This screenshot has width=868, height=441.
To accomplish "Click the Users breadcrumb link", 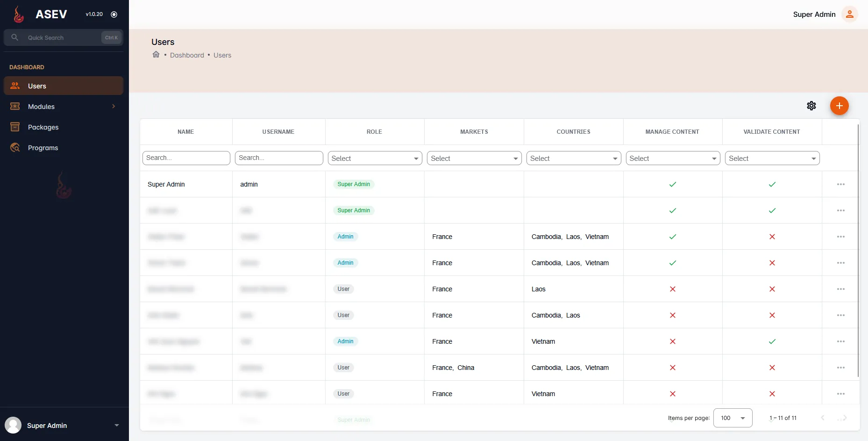I will click(x=222, y=55).
